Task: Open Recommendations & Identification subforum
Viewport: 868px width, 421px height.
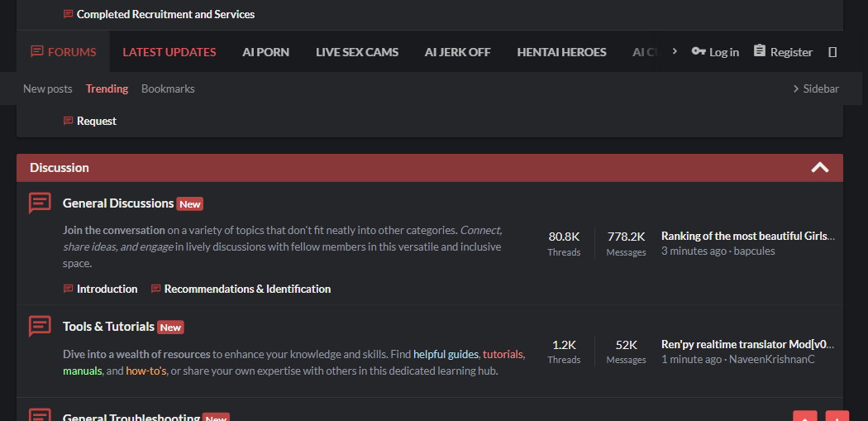Action: pos(247,289)
